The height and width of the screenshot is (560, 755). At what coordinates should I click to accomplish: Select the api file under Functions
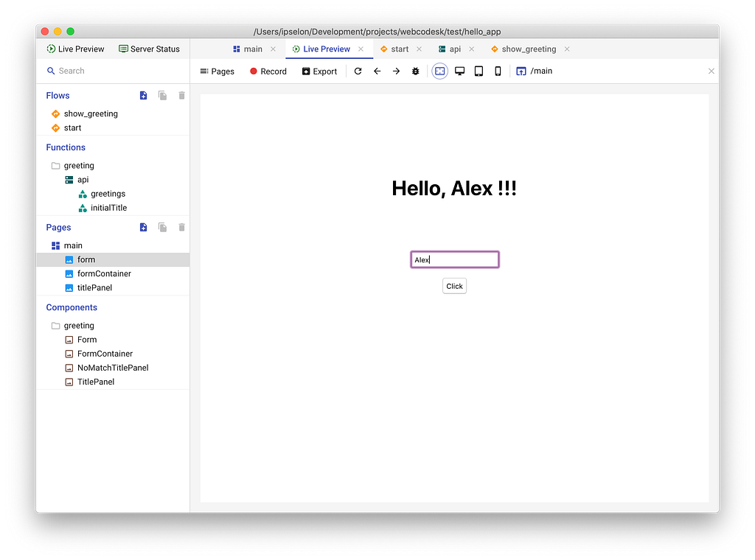tap(83, 180)
